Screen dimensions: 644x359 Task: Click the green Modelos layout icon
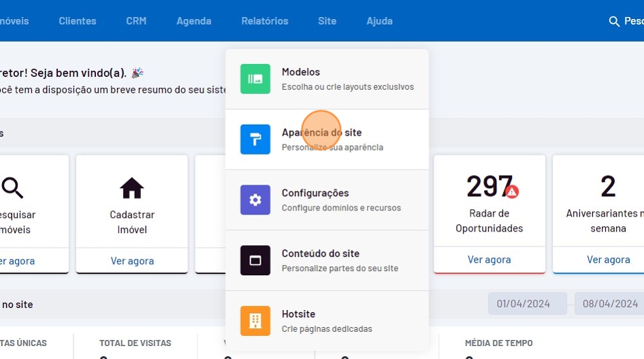tap(255, 79)
